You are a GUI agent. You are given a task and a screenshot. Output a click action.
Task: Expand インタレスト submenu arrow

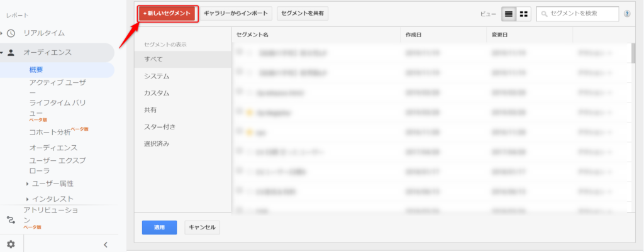pos(27,199)
